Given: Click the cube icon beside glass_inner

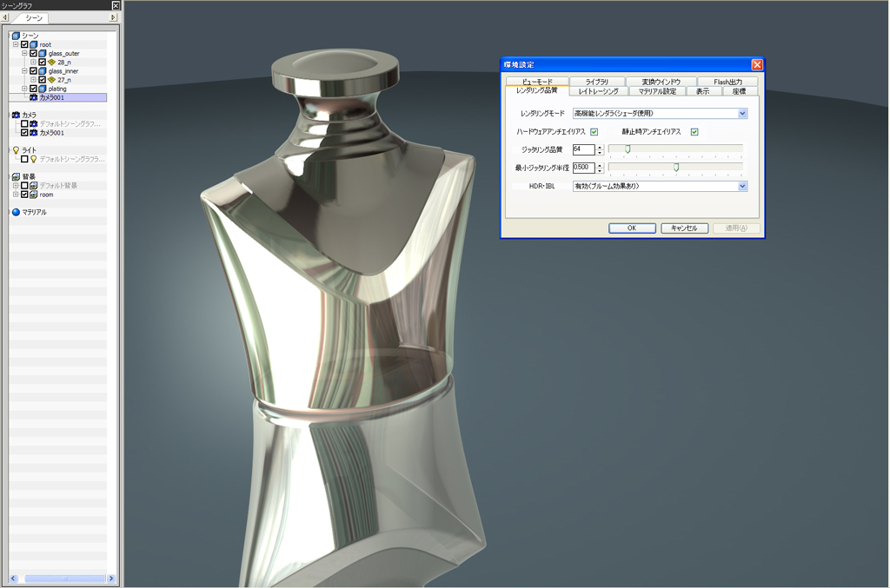Looking at the screenshot, I should pyautogui.click(x=43, y=71).
